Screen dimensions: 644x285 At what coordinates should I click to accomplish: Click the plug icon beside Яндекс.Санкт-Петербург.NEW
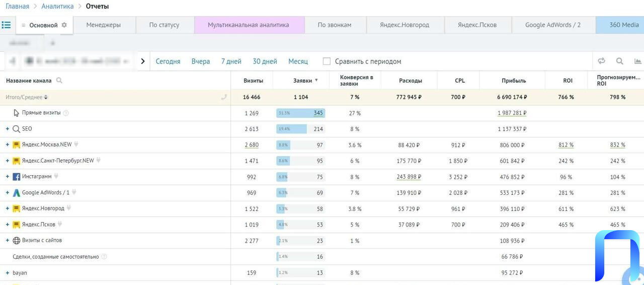pyautogui.click(x=99, y=161)
